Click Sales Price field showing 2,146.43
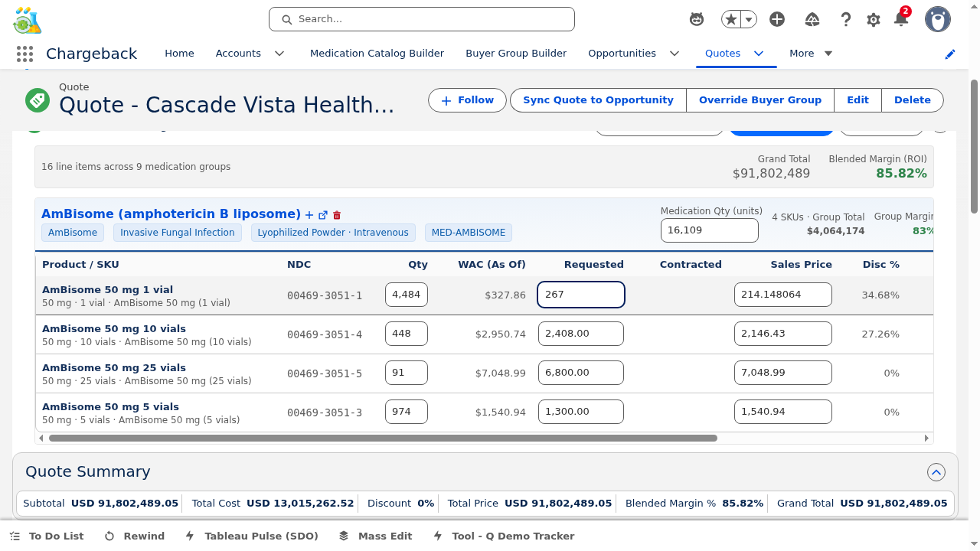Screen dimensions: 980x551 click(783, 334)
